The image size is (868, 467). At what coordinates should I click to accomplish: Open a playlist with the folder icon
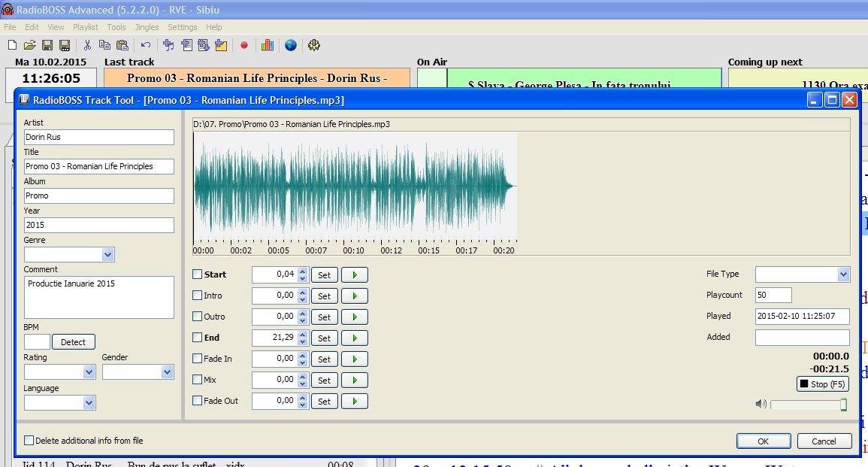tap(30, 45)
